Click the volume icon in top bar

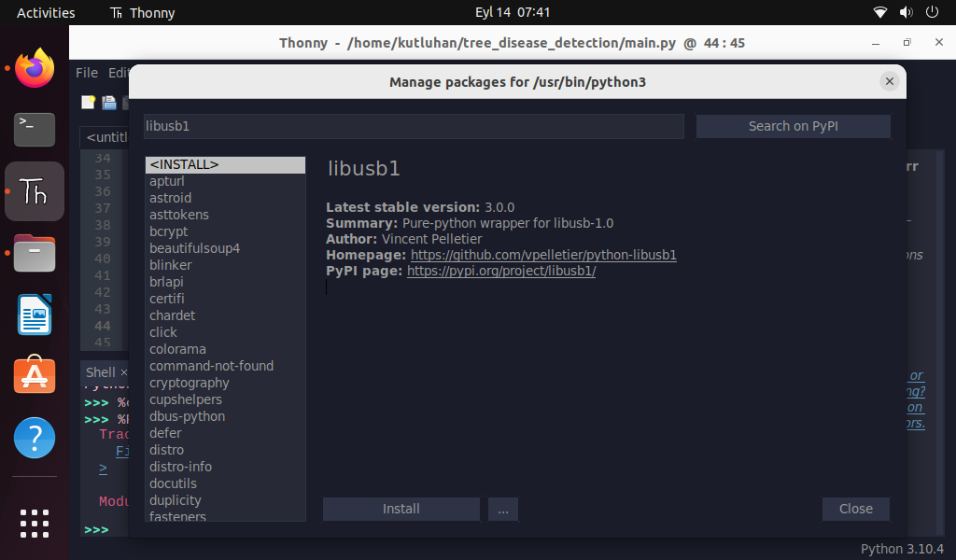point(905,12)
